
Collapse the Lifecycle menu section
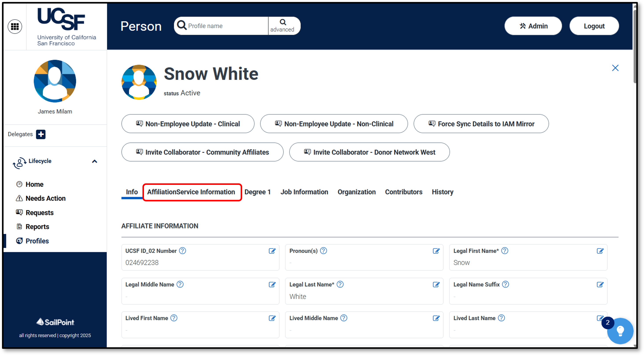[94, 161]
